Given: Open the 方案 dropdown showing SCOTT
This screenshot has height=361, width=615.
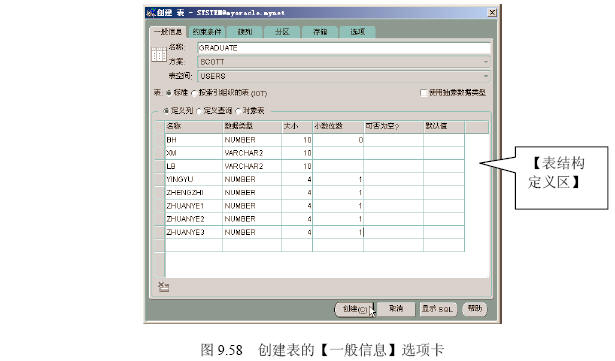Looking at the screenshot, I should (x=344, y=62).
